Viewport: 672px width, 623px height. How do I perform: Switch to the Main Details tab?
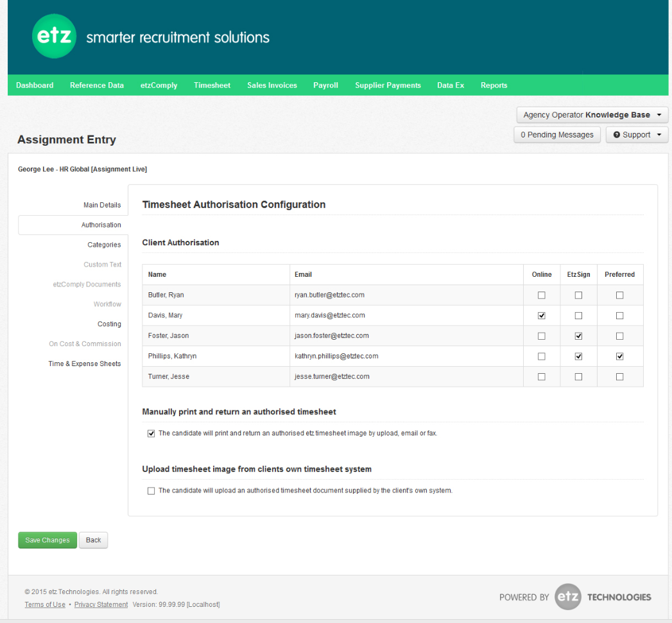[102, 205]
